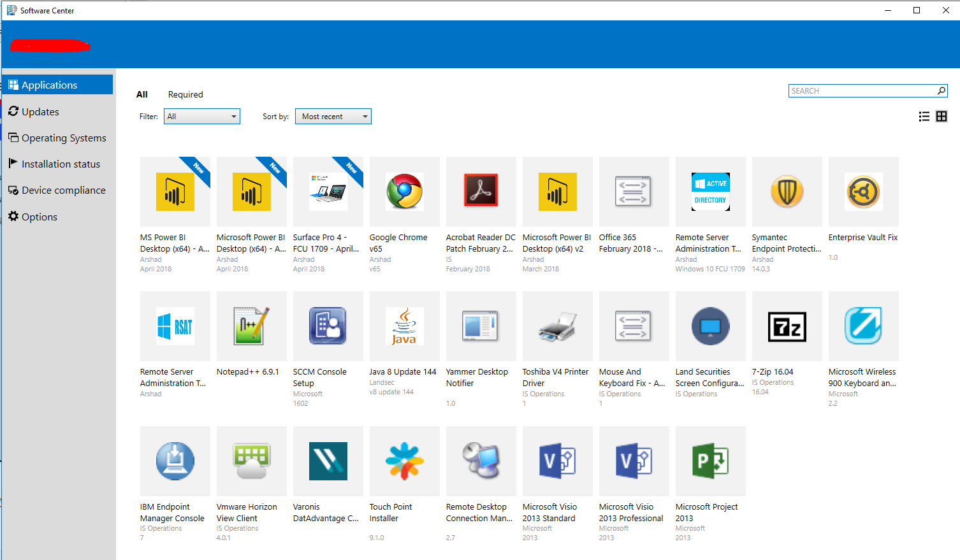Click the Notepad++ 6.9.1 title text
The width and height of the screenshot is (960, 560).
click(248, 372)
